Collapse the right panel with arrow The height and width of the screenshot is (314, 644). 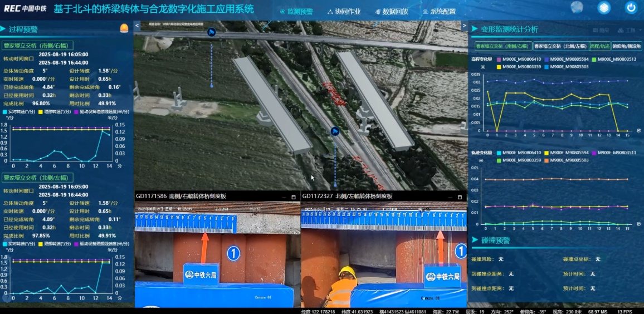464,26
